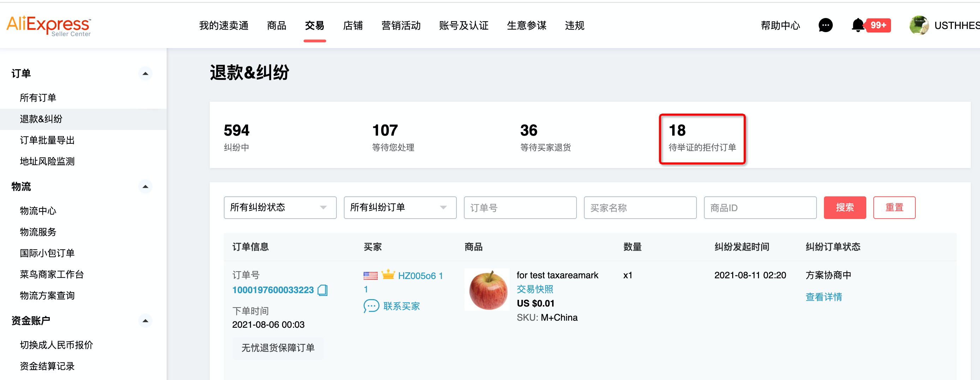The height and width of the screenshot is (380, 980).
Task: Open 物流服务 in sidebar
Action: click(38, 232)
